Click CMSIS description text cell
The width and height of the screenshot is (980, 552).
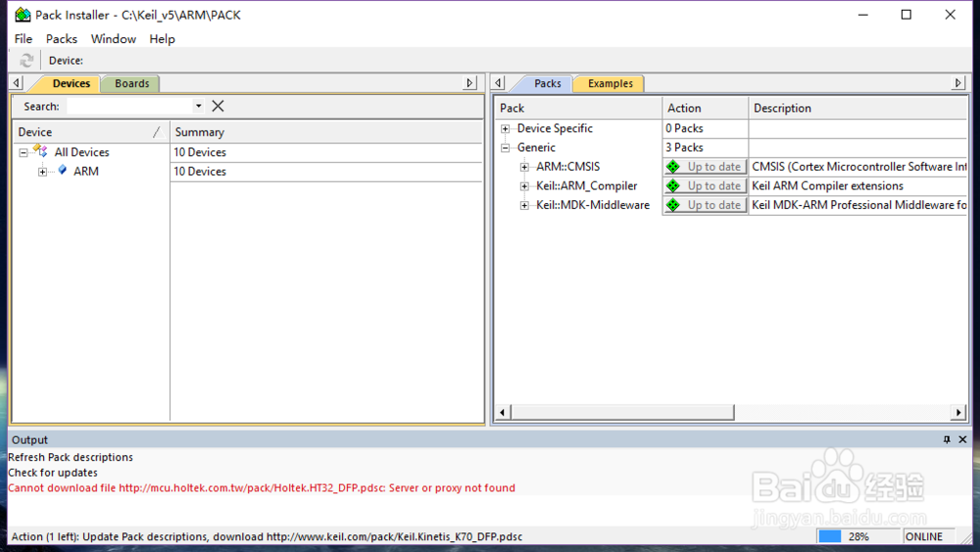click(x=858, y=167)
